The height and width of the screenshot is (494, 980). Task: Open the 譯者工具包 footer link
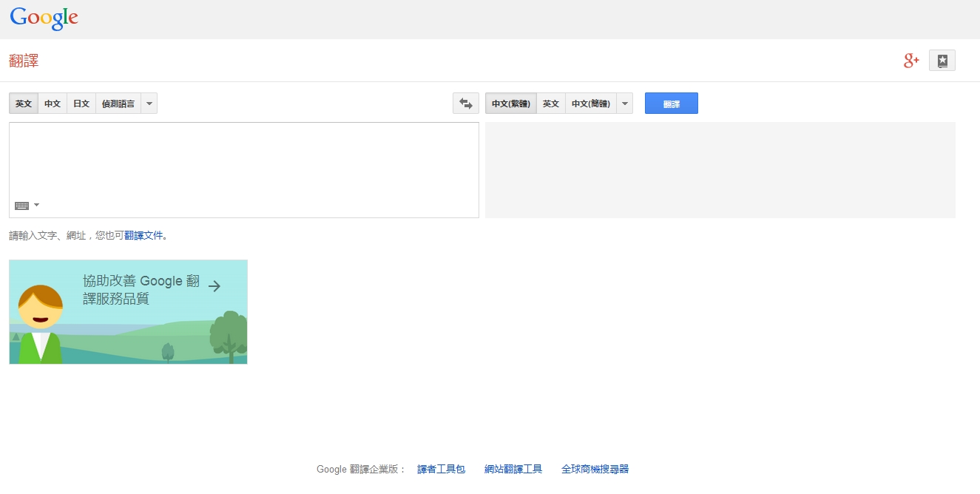[441, 469]
